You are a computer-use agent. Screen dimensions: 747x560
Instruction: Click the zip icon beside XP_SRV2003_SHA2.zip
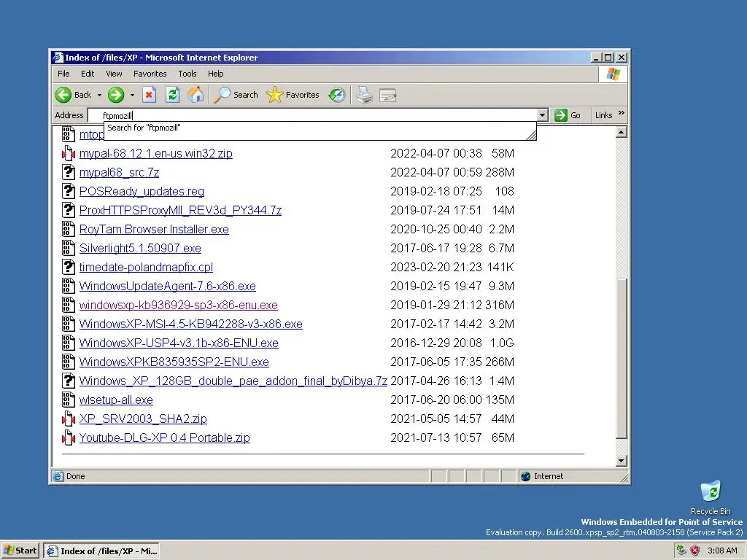point(69,419)
